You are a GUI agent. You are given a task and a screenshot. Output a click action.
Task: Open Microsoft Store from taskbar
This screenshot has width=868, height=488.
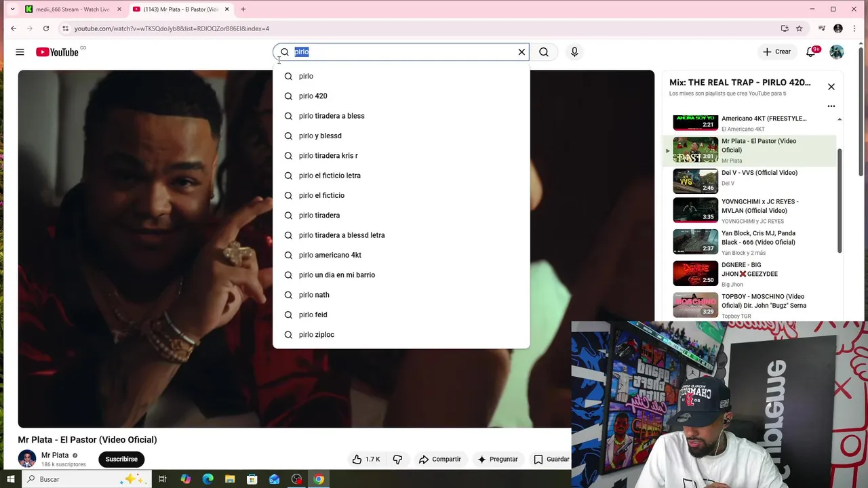pyautogui.click(x=252, y=479)
